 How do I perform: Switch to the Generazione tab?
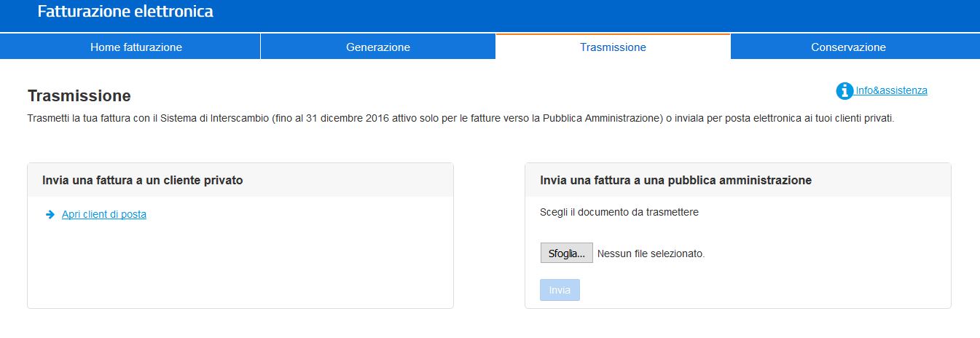tap(377, 47)
